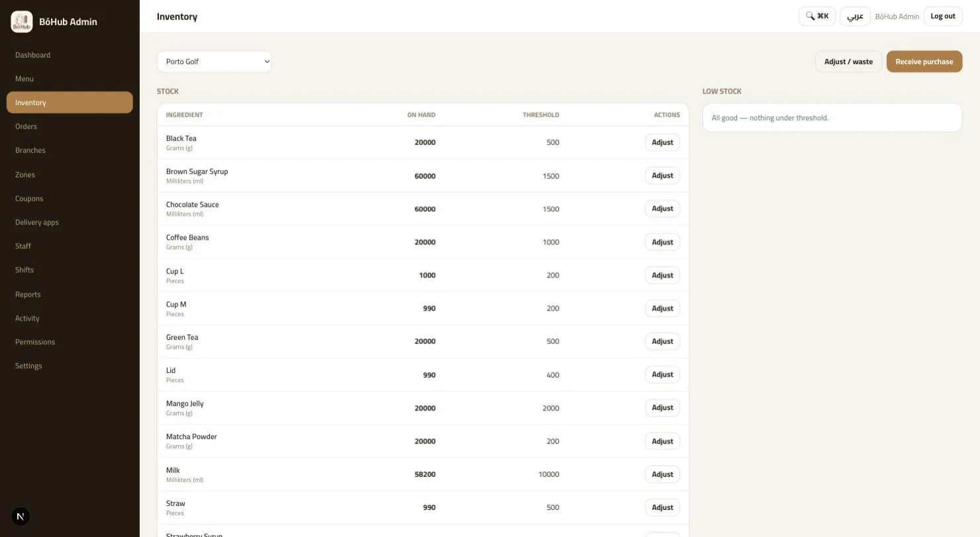Click the BóHub logo icon
This screenshot has width=980, height=537.
[x=22, y=21]
